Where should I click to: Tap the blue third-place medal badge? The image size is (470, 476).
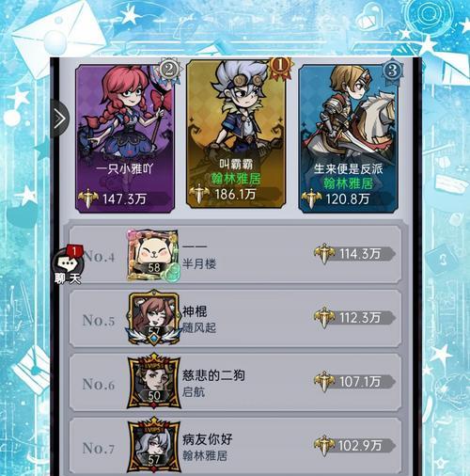tap(392, 71)
